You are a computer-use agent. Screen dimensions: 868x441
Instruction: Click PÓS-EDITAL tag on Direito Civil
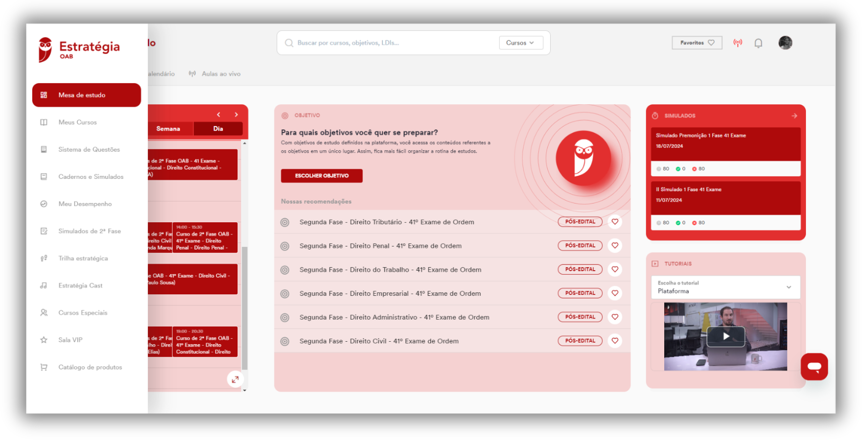pyautogui.click(x=580, y=341)
